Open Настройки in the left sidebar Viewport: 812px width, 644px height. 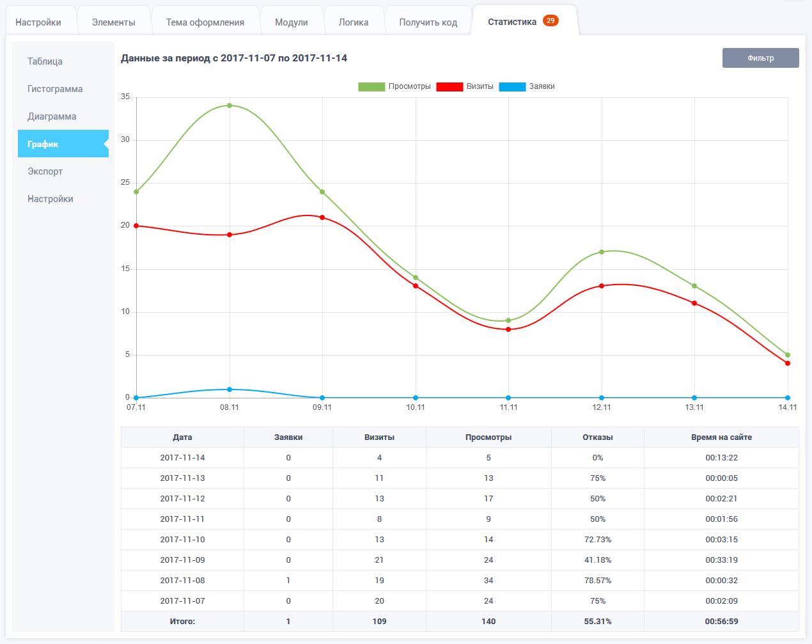pyautogui.click(x=50, y=199)
